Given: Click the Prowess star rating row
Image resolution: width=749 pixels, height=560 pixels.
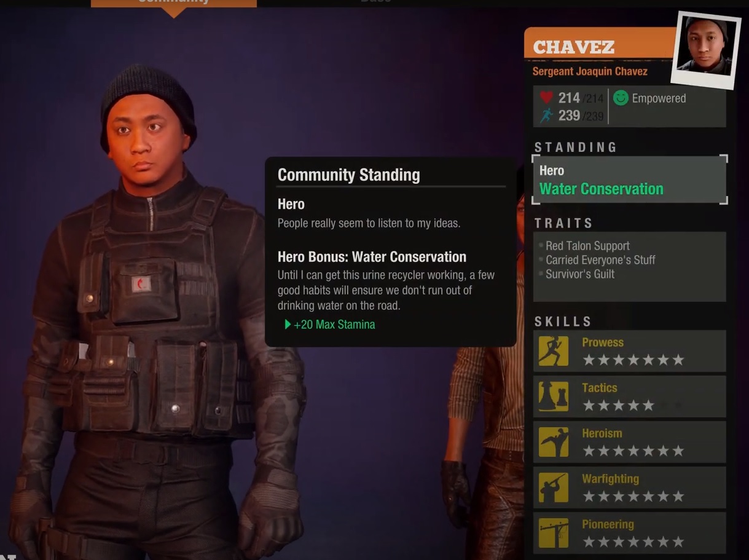Looking at the screenshot, I should click(x=633, y=360).
